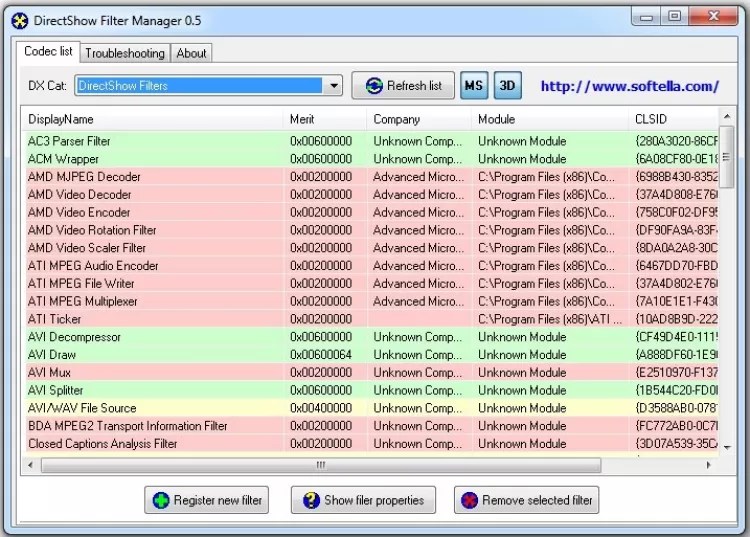Click the refresh arrows icon
This screenshot has width=750, height=537.
(374, 86)
